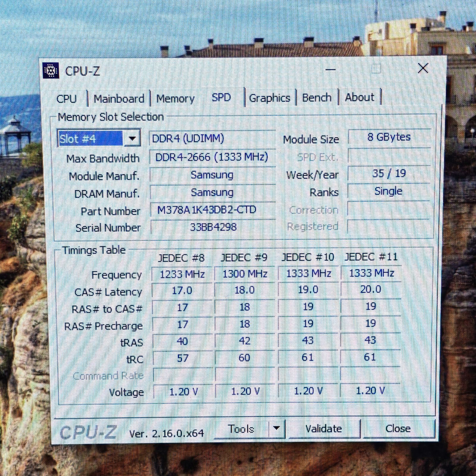Switch to the Graphics tab

[270, 98]
